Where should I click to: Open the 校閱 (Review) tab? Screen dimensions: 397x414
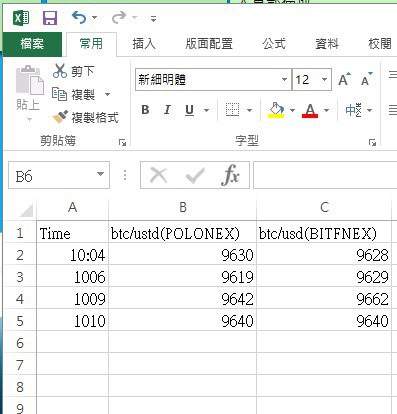380,44
